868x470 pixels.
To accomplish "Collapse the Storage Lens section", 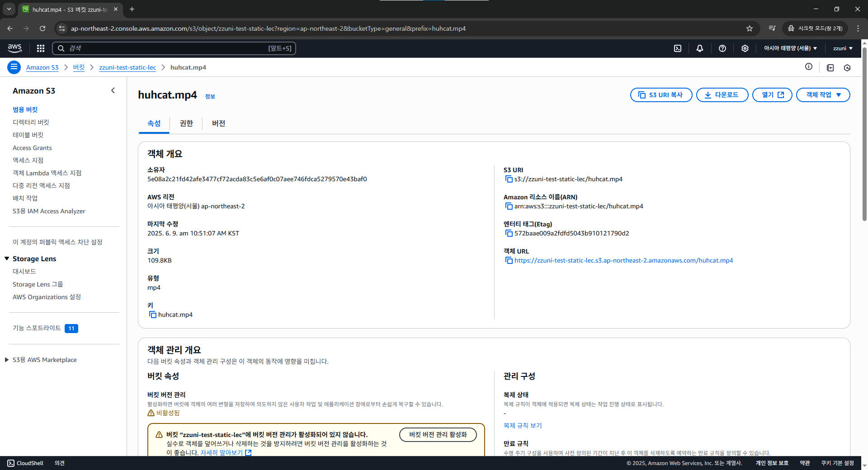I will [x=7, y=258].
